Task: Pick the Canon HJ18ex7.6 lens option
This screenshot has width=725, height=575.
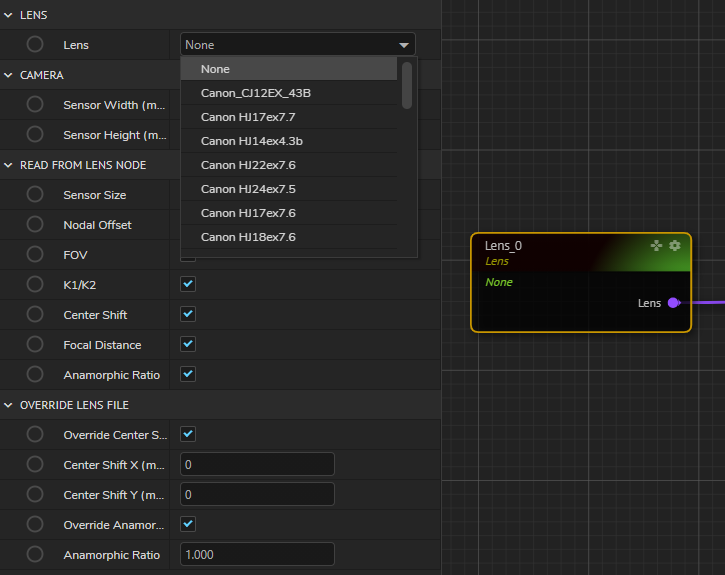Action: coord(248,237)
